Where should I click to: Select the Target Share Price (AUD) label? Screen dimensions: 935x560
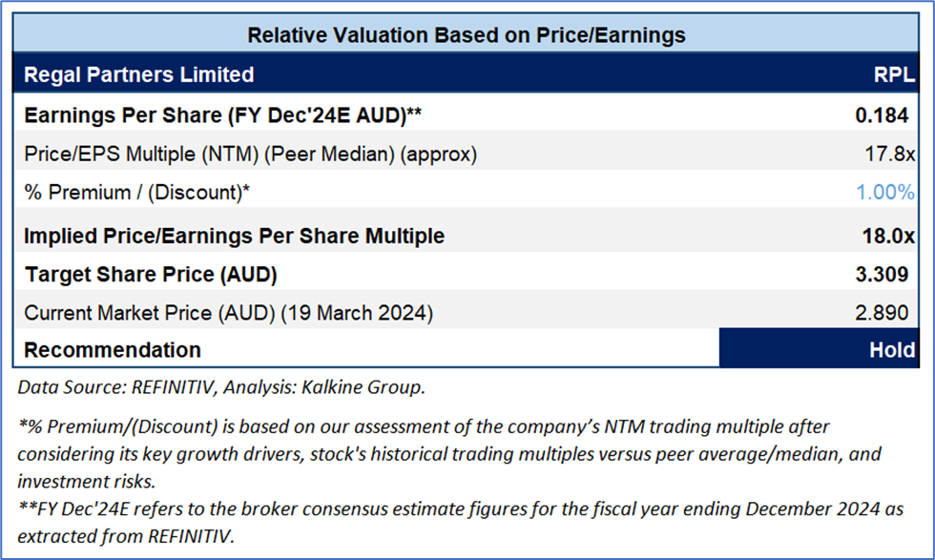click(150, 275)
